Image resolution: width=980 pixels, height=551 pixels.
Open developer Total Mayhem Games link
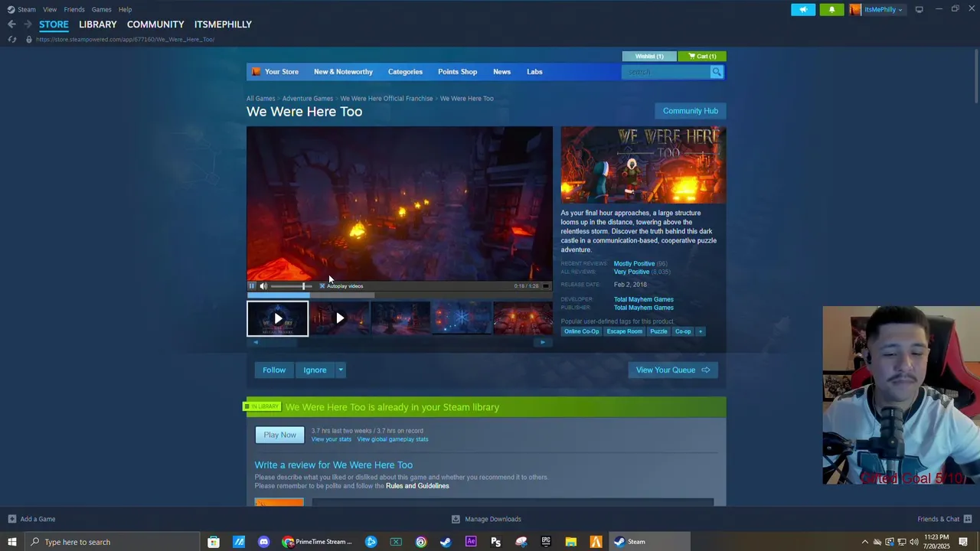click(x=644, y=299)
